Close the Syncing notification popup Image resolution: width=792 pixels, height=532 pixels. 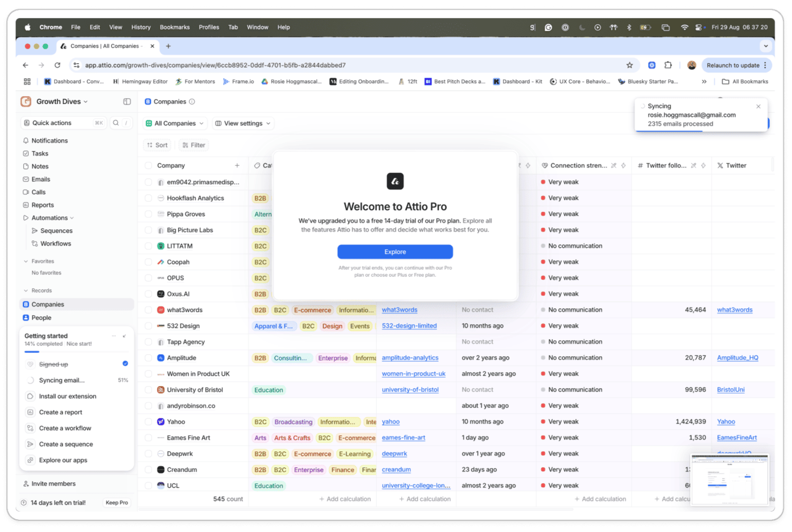tap(758, 106)
